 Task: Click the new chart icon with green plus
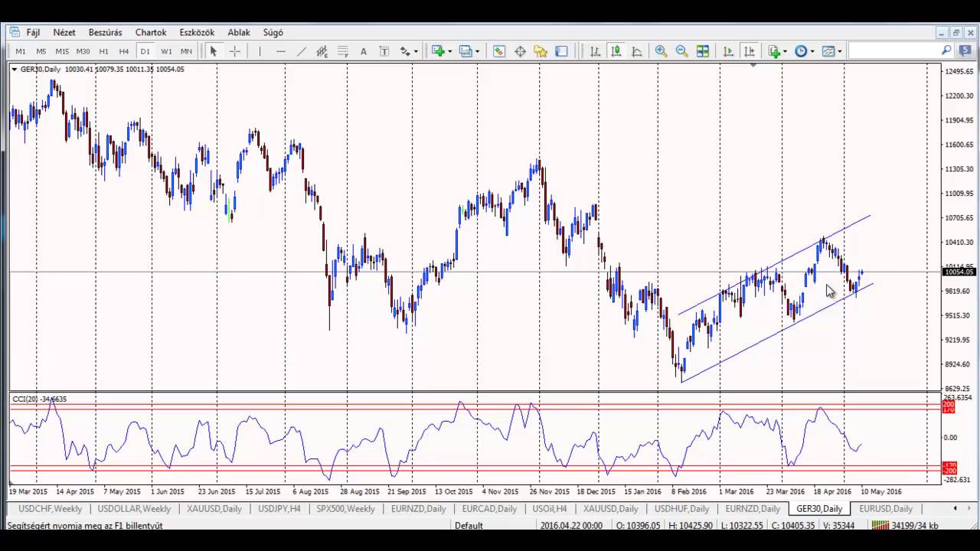coord(438,51)
